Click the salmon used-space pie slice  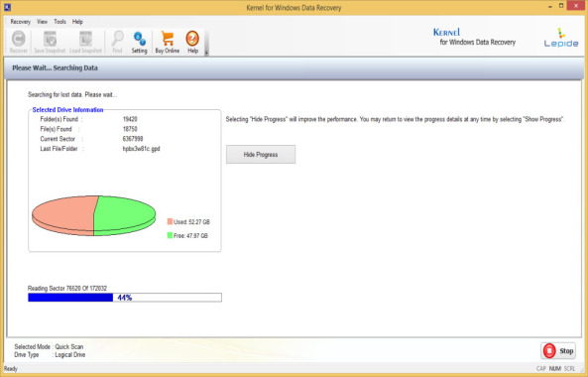pyautogui.click(x=63, y=214)
